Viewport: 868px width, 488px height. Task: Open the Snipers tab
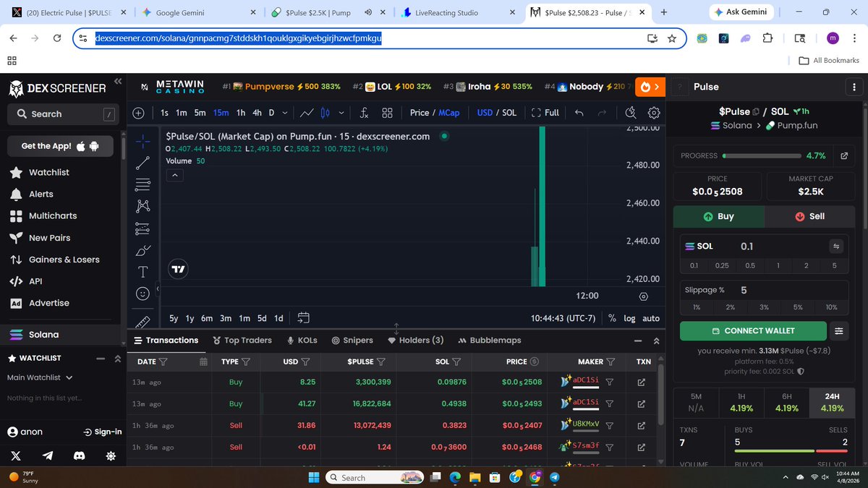point(352,341)
